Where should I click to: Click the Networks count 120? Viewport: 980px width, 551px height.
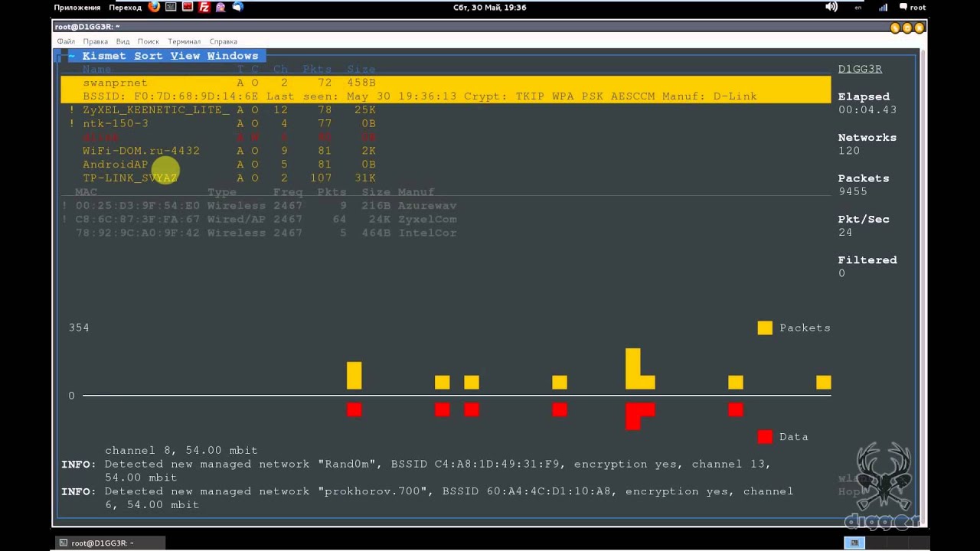point(849,151)
